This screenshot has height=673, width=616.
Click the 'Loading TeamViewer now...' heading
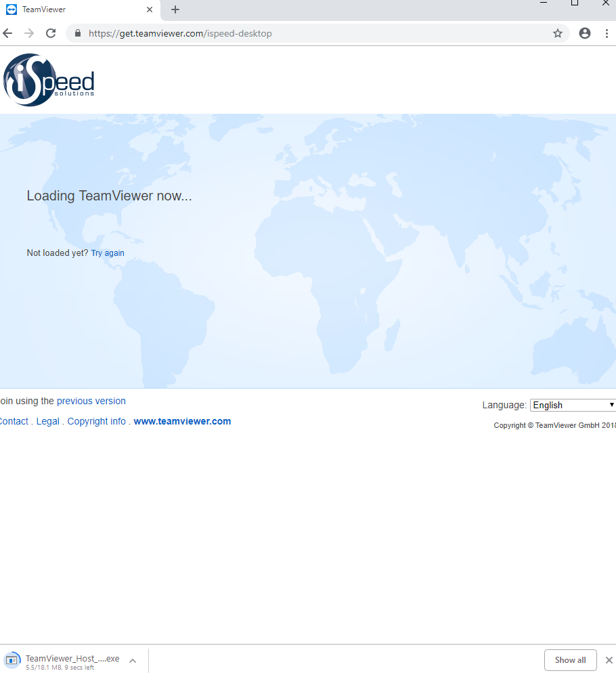[x=109, y=196]
